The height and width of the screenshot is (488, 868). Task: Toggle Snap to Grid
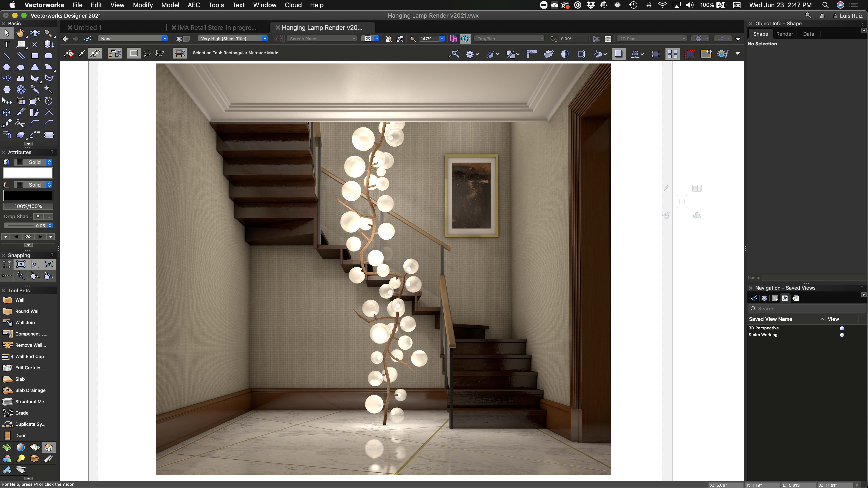pos(7,264)
